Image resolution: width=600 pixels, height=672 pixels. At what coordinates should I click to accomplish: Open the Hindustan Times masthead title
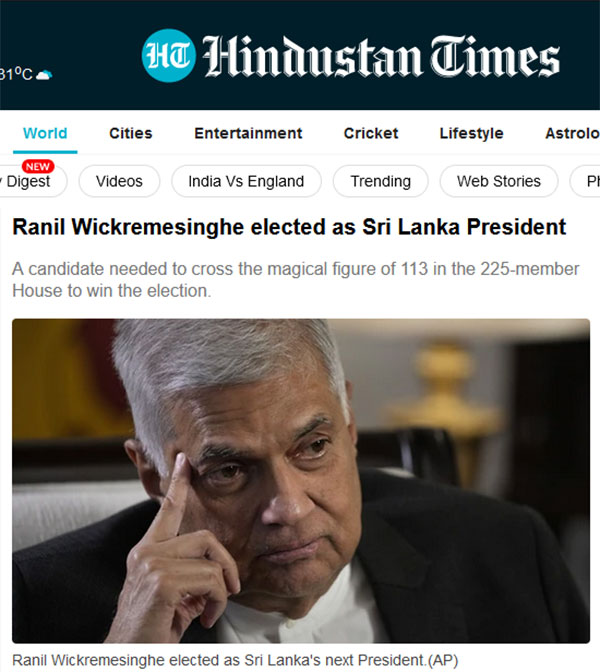pyautogui.click(x=381, y=57)
